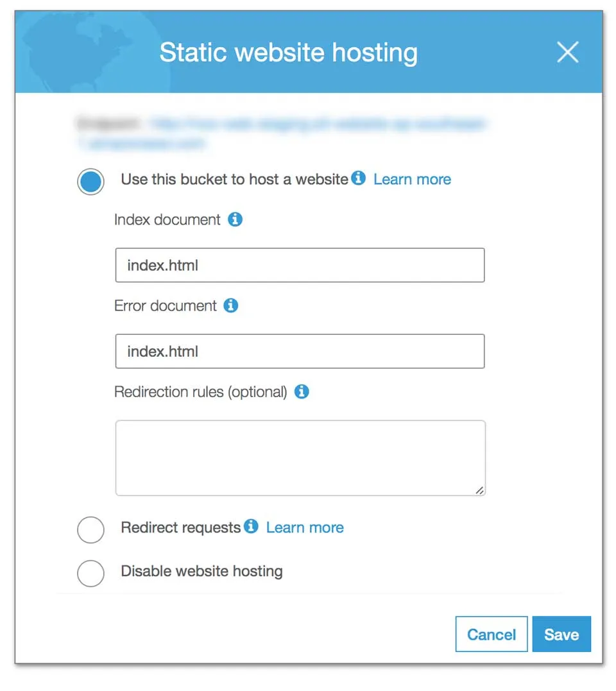Show info for Redirection rules (optional)
Viewport: 616px width, 691px height.
(302, 391)
